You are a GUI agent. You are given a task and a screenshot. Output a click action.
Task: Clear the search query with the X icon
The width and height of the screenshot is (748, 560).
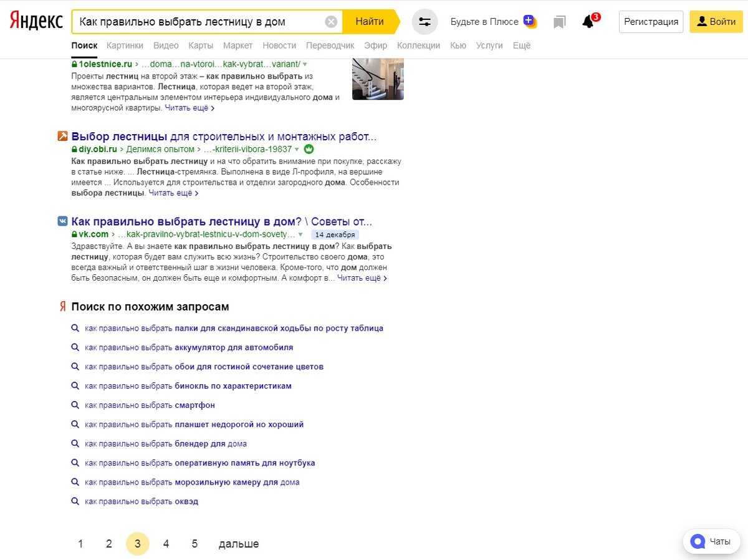pyautogui.click(x=331, y=22)
